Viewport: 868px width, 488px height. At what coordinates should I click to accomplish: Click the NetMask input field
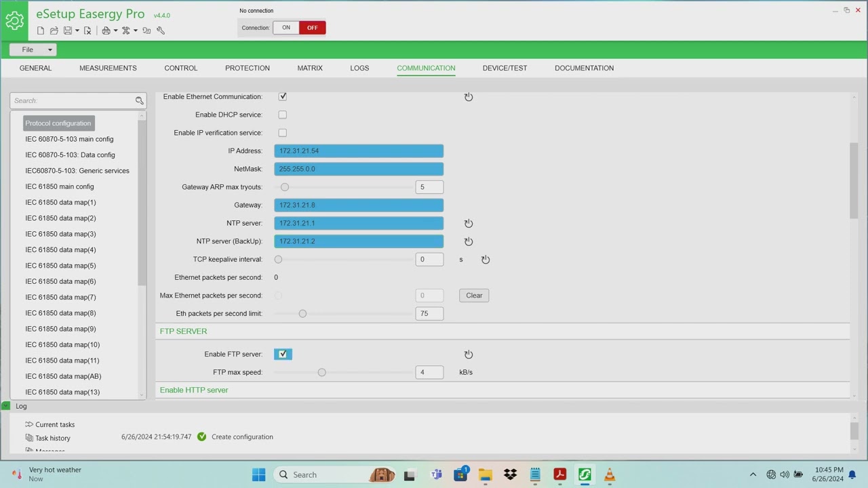pyautogui.click(x=359, y=169)
